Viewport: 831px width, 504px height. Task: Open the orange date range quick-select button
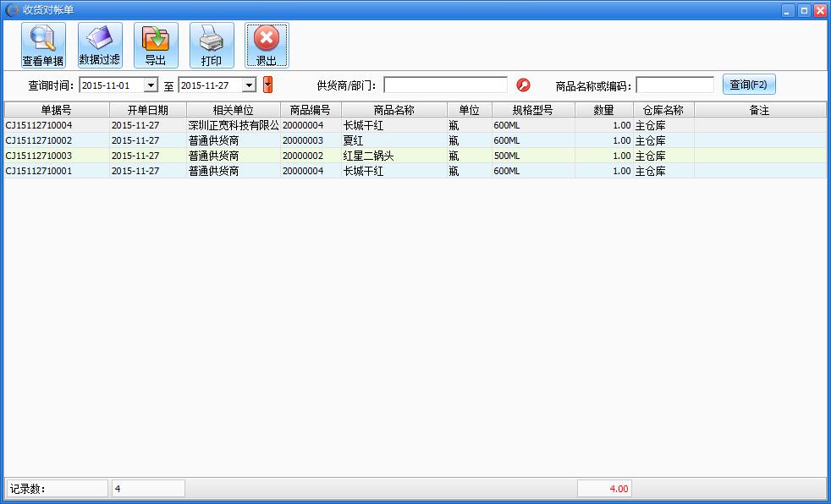tap(268, 85)
